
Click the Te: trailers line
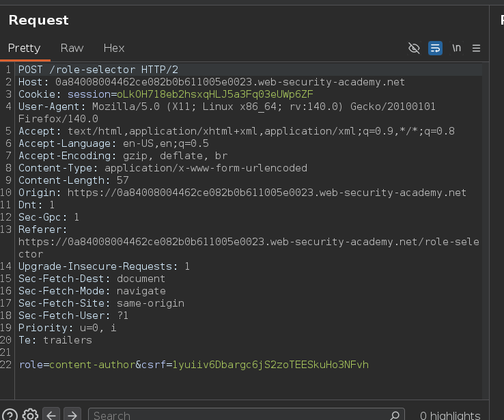pyautogui.click(x=55, y=340)
